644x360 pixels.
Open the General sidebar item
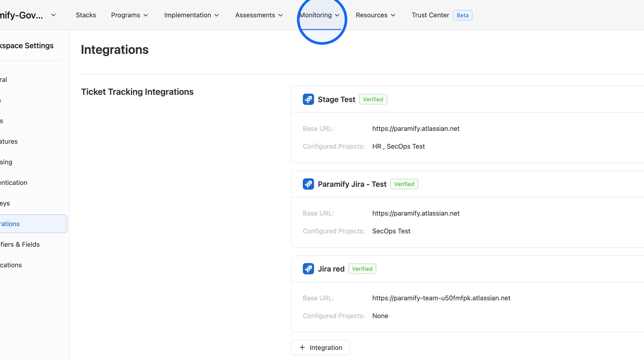4,80
